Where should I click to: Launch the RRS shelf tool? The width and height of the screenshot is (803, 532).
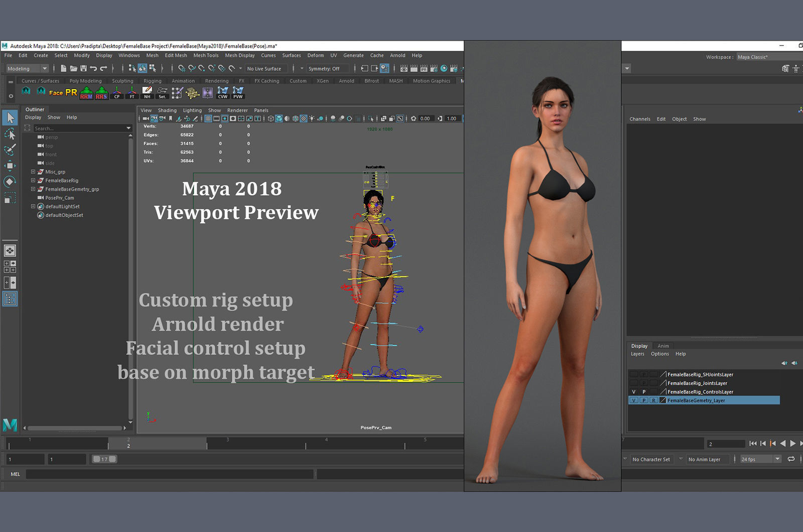[x=101, y=93]
